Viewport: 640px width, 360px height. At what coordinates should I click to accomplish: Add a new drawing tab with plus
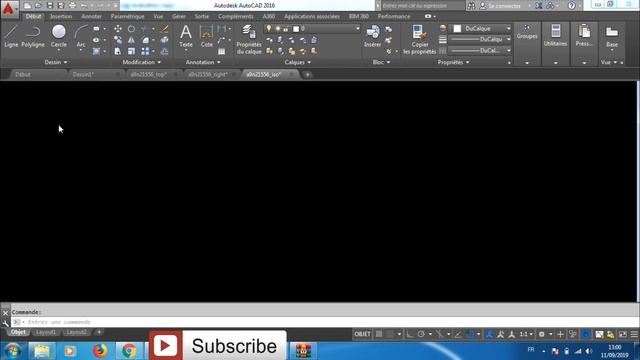308,75
